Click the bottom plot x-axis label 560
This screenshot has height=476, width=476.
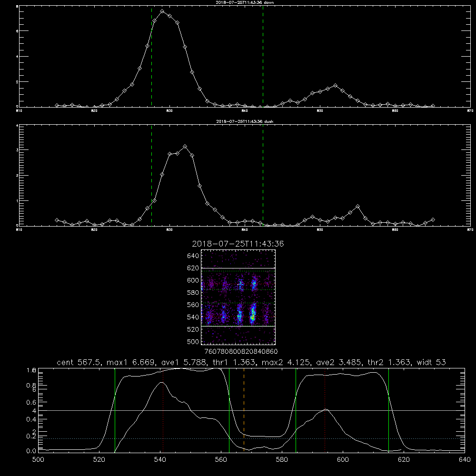point(221,460)
